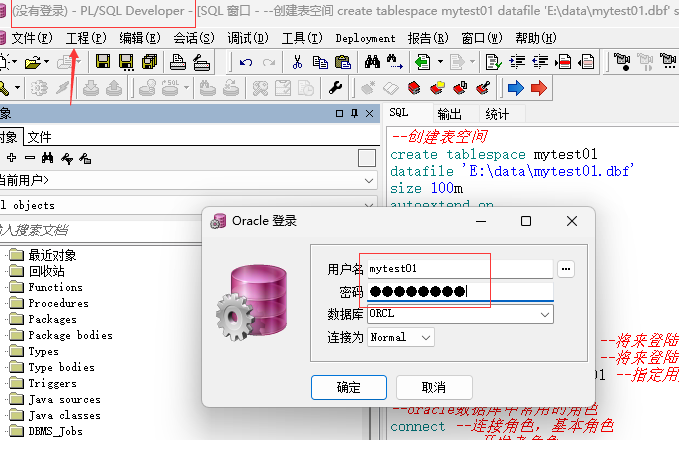Click the 取消 button in login dialog

(434, 387)
